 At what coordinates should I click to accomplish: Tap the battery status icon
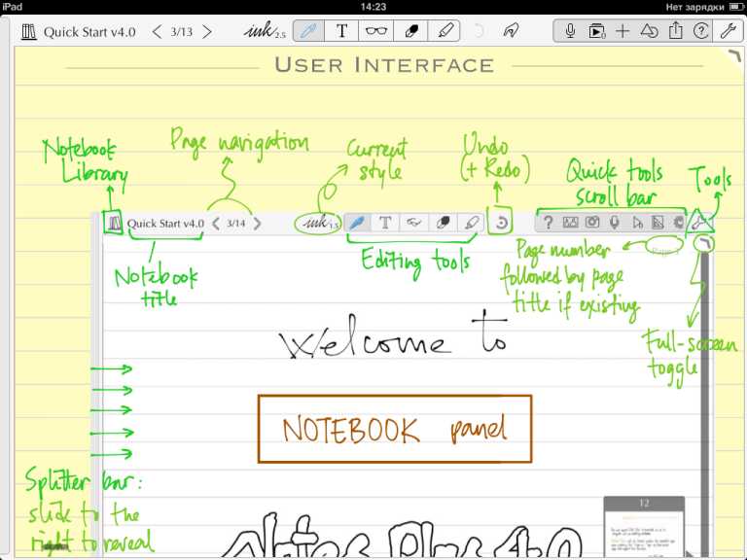click(735, 7)
